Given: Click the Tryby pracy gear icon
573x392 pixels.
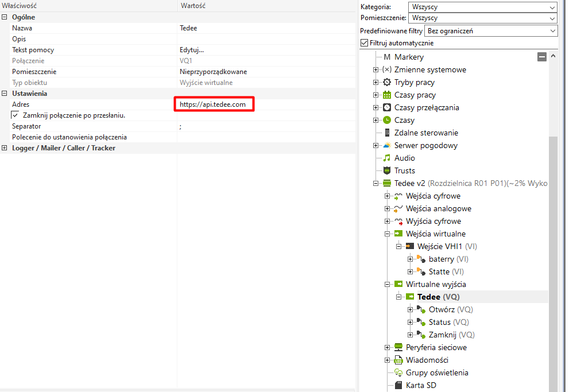Looking at the screenshot, I should point(387,82).
